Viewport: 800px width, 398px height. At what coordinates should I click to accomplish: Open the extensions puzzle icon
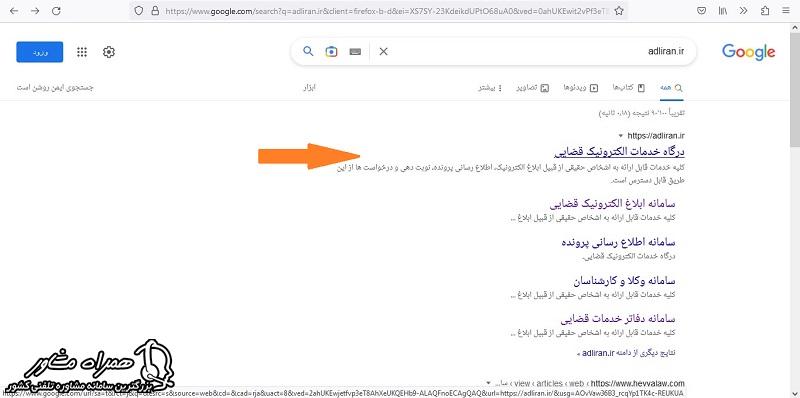click(x=765, y=11)
